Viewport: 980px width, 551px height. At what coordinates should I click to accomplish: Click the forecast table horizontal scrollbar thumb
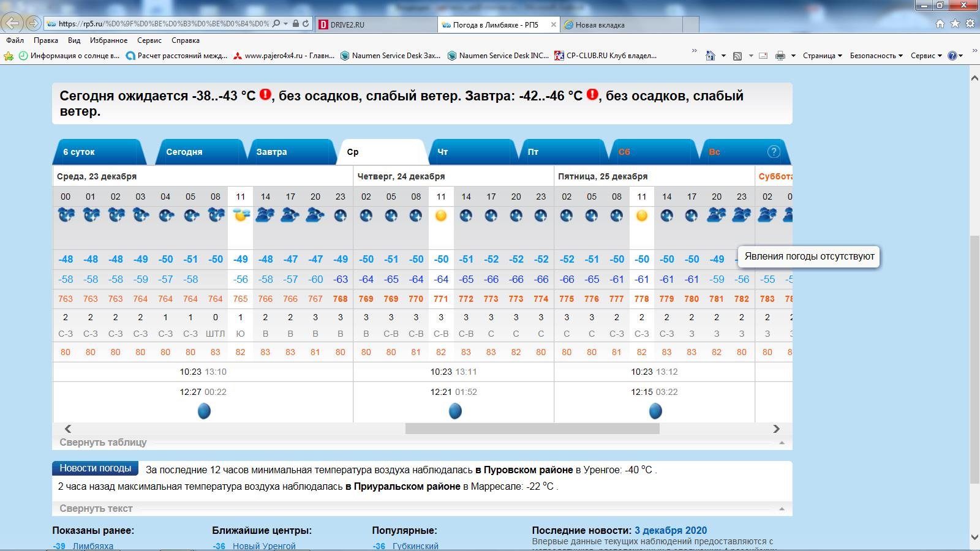tap(532, 429)
